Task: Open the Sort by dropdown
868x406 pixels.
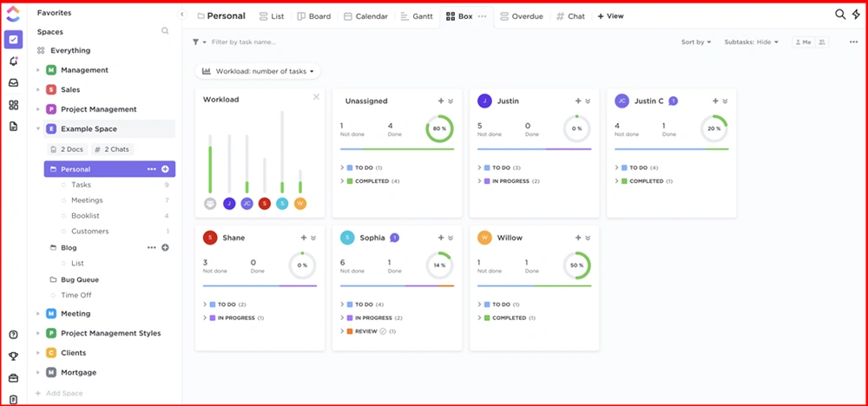Action: [696, 42]
